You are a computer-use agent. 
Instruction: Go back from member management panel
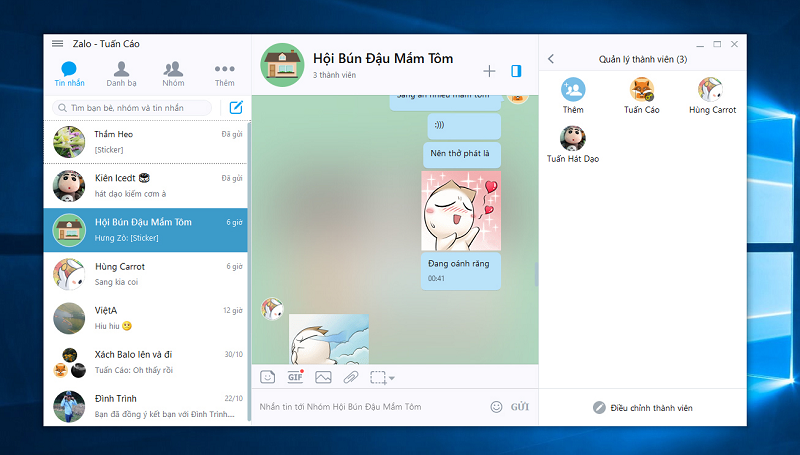[x=551, y=60]
